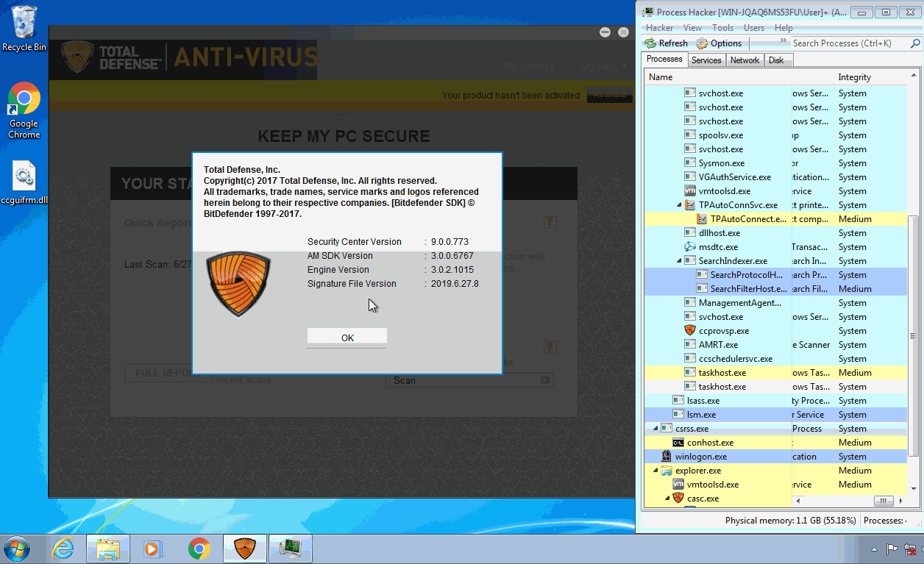Select the VGAuthService.exe process icon
The image size is (924, 564).
click(690, 177)
